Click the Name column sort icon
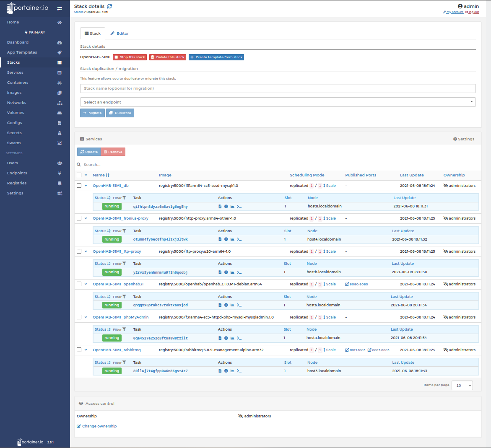 (108, 175)
